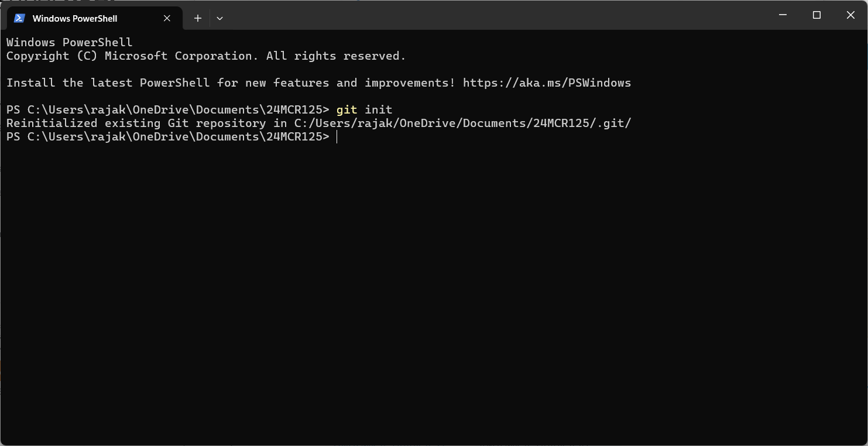Screen dimensions: 868x446
Task: Click the 'Install the latest PowerShell' text
Action: (108, 83)
